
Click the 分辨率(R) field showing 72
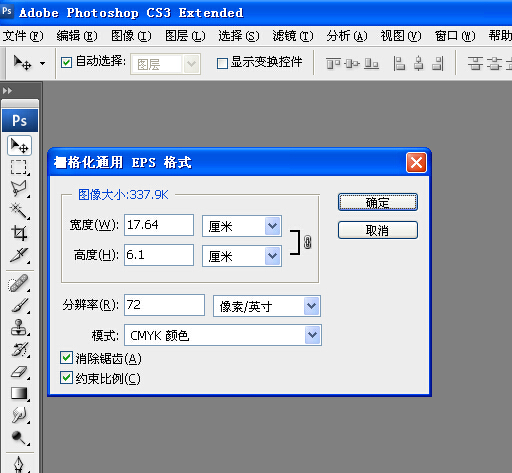coord(164,305)
